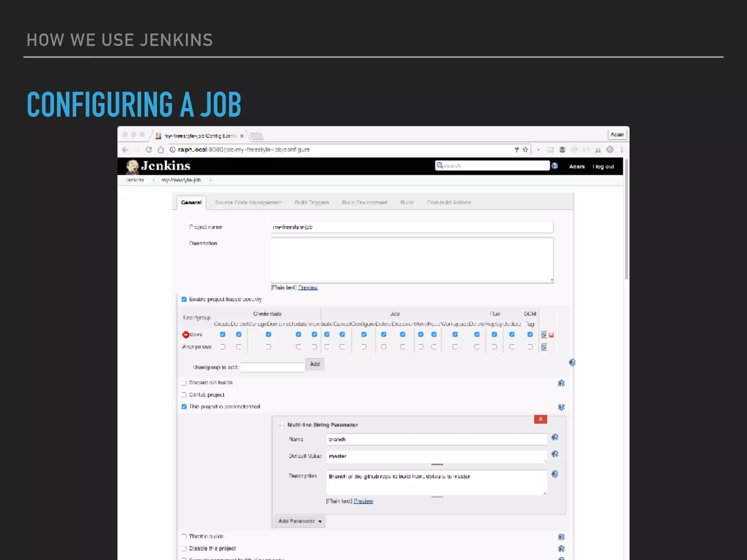Image resolution: width=747 pixels, height=560 pixels.
Task: Check Throttle builds option
Action: click(x=184, y=537)
